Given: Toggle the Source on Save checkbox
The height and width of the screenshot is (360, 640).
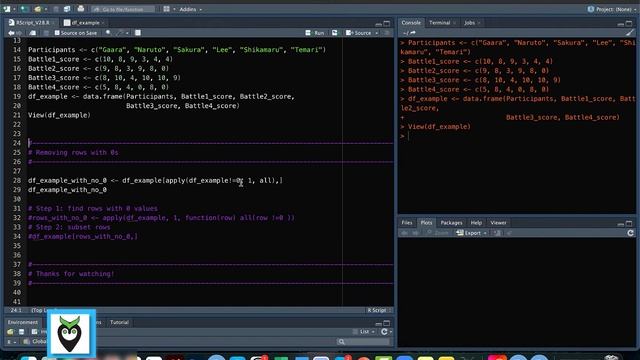Looking at the screenshot, I should coord(76,33).
